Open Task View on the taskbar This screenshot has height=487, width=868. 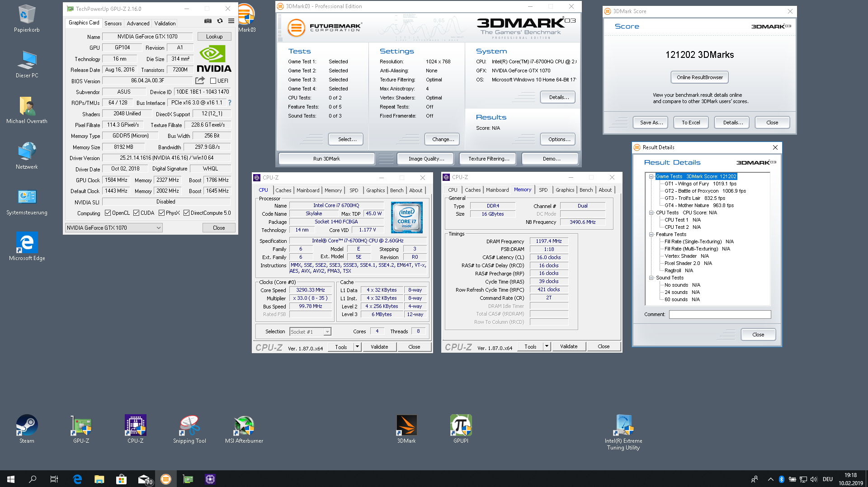(x=54, y=479)
